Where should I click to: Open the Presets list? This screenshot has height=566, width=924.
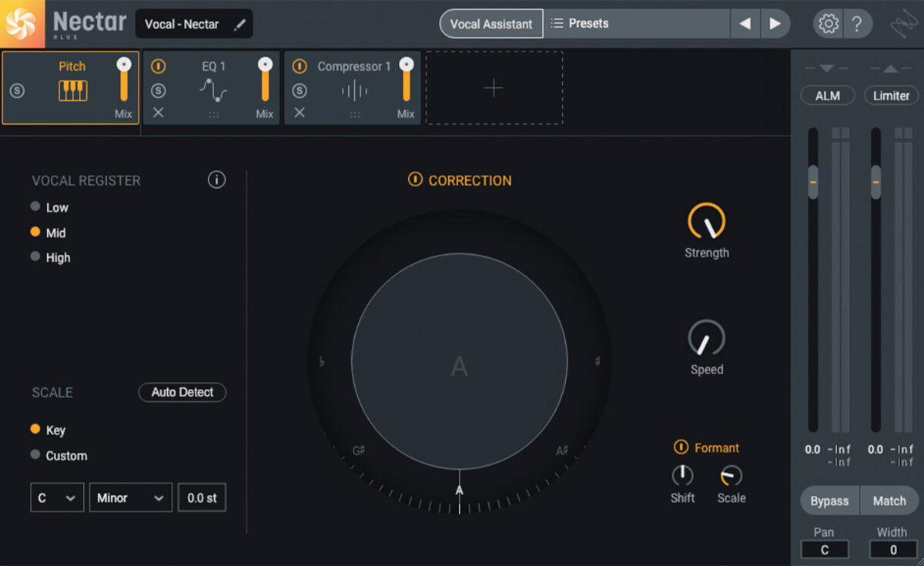[x=637, y=24]
